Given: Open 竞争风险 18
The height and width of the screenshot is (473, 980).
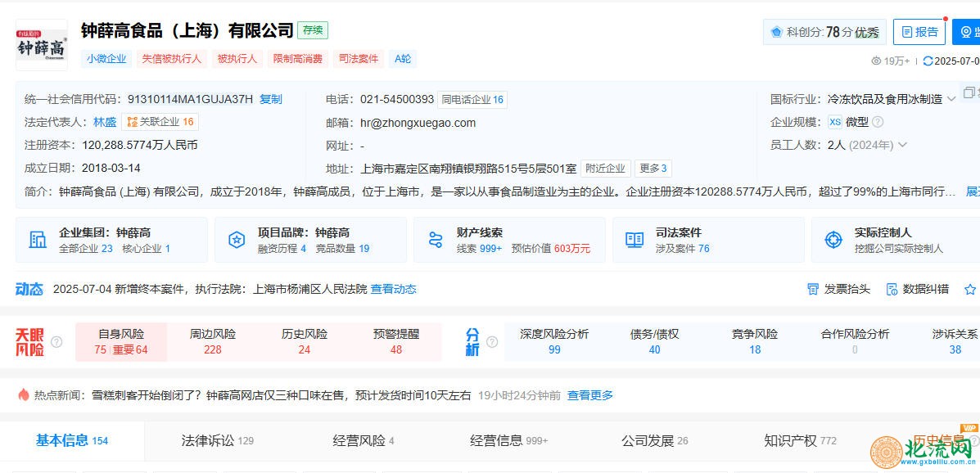Looking at the screenshot, I should point(755,342).
